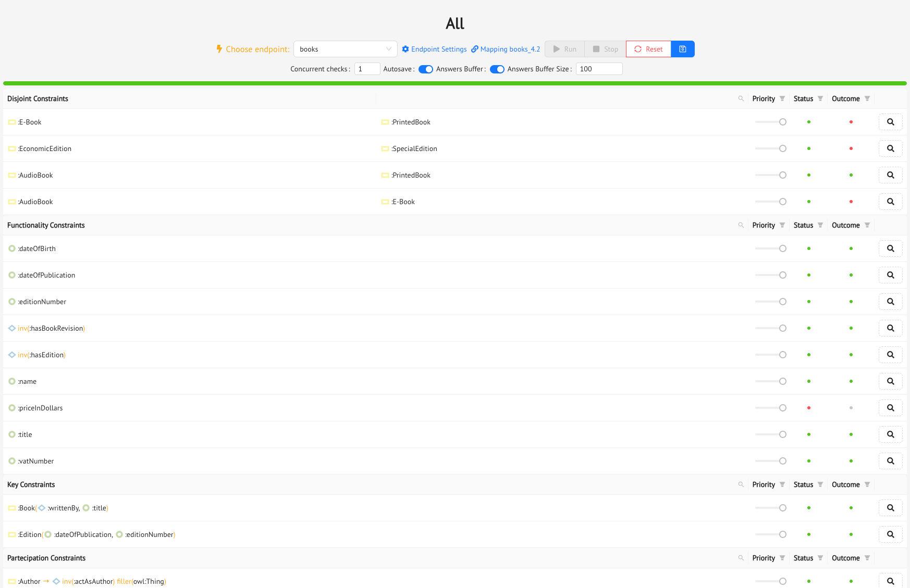Search icon in Functionality Constraints header
The width and height of the screenshot is (910, 588).
741,225
